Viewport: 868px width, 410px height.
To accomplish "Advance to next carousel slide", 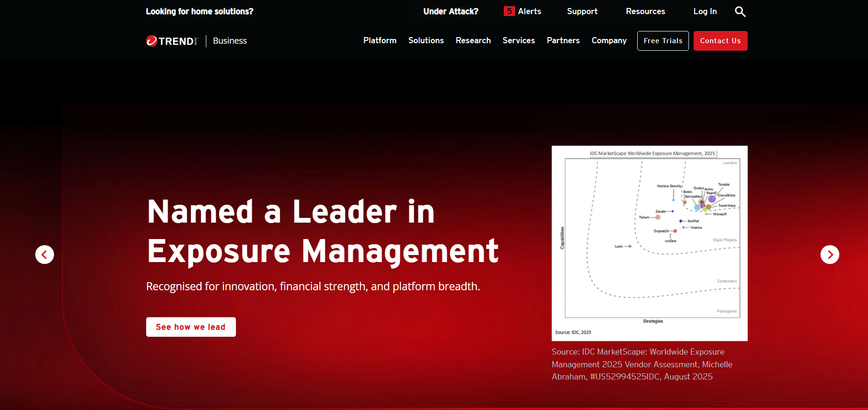I will point(830,255).
